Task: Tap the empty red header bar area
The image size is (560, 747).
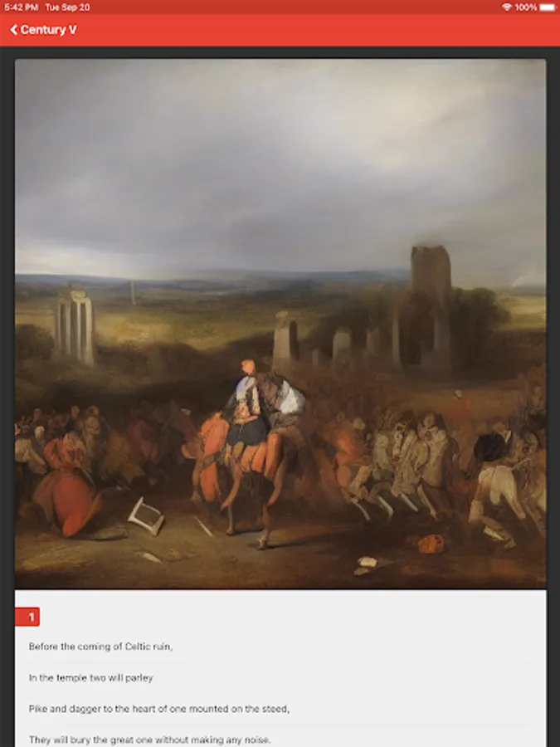Action: [314, 30]
